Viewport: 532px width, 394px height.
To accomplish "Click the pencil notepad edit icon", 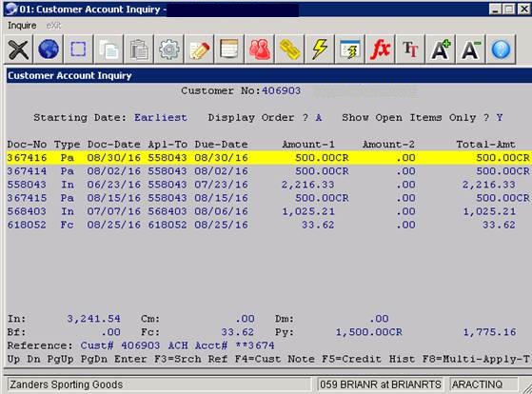I will (199, 49).
